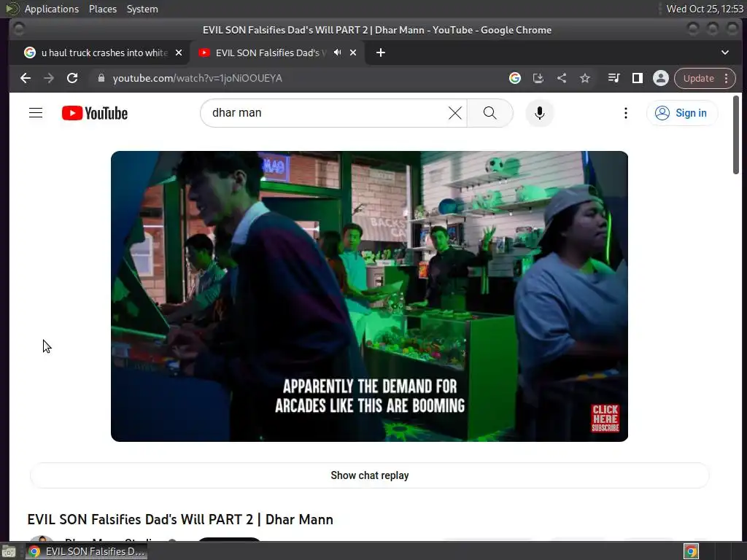Screen dimensions: 747x560
Task: Click the Chrome Update button
Action: click(698, 78)
